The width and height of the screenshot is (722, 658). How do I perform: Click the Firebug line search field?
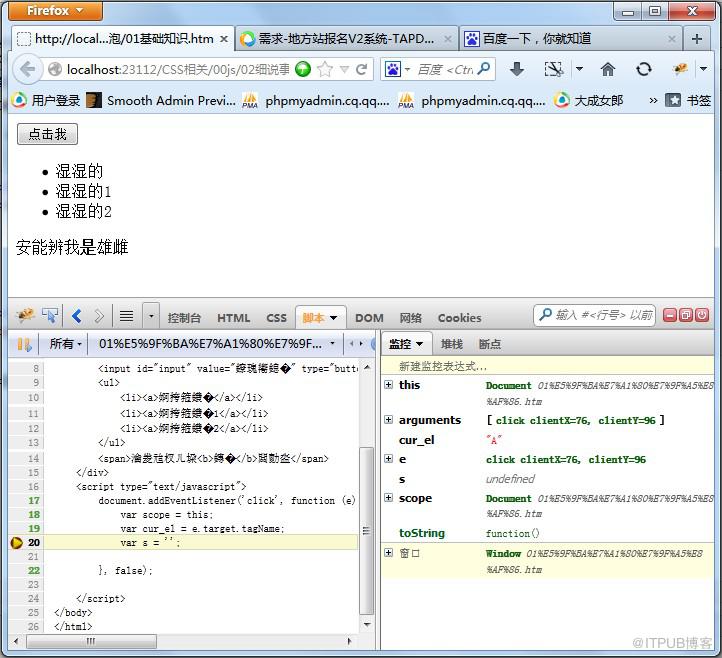pos(594,315)
